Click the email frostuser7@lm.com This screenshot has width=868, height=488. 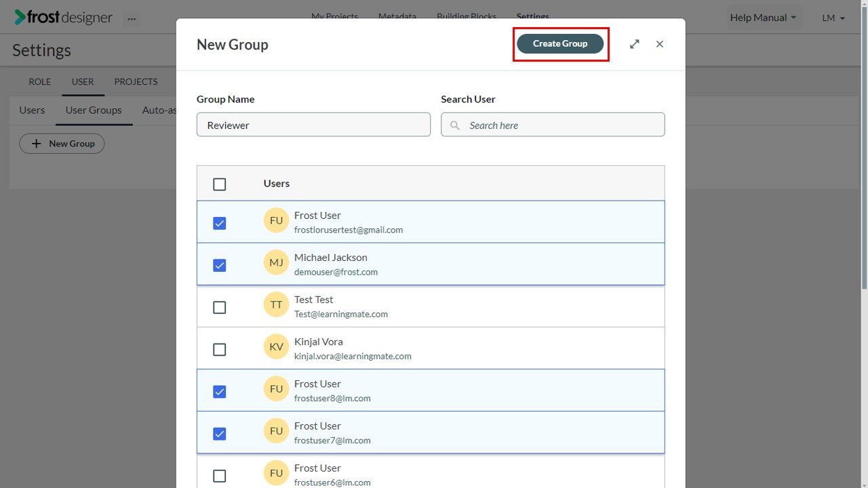(x=332, y=440)
